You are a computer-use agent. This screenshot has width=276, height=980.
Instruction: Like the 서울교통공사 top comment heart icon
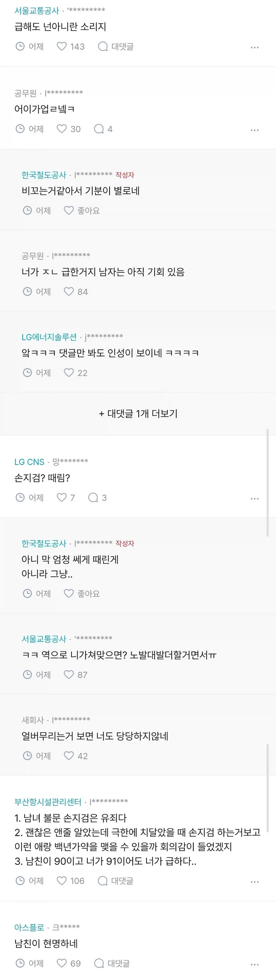[62, 47]
